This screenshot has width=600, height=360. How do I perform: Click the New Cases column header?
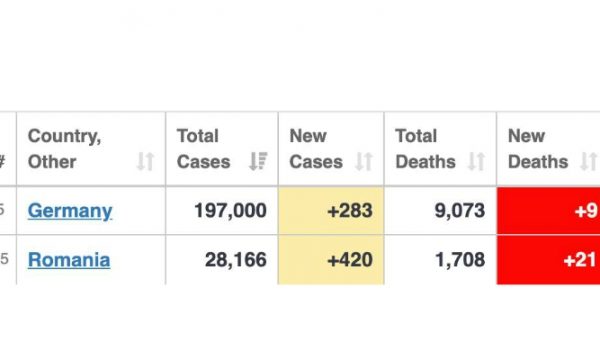click(x=331, y=149)
